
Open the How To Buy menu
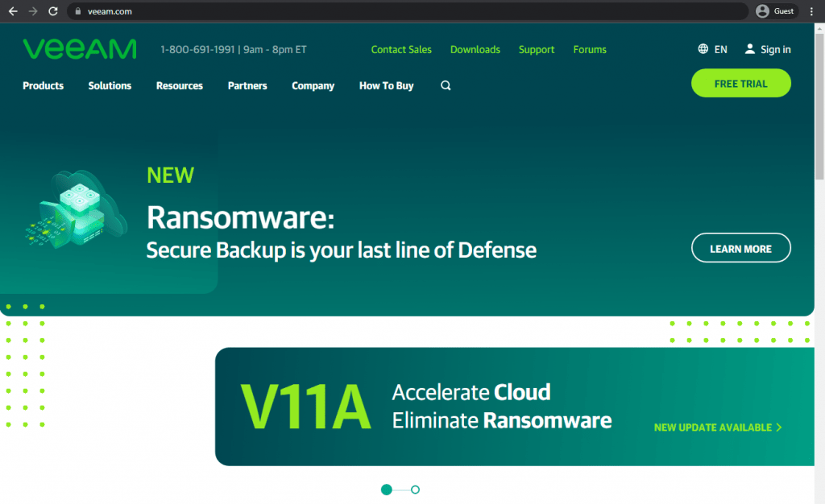point(386,85)
